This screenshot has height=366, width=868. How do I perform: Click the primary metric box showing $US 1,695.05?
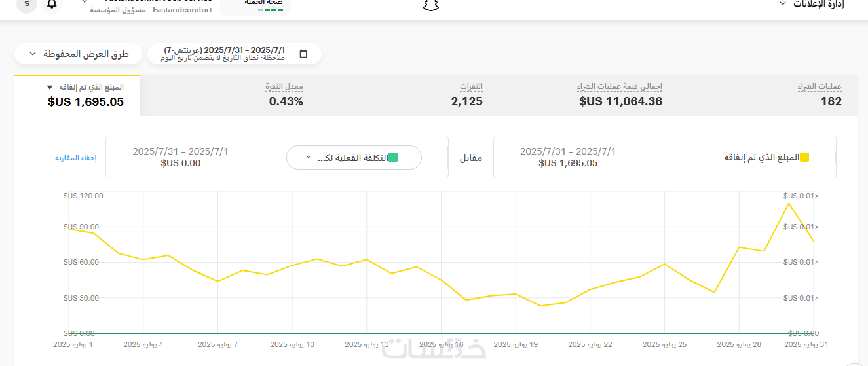coord(664,157)
